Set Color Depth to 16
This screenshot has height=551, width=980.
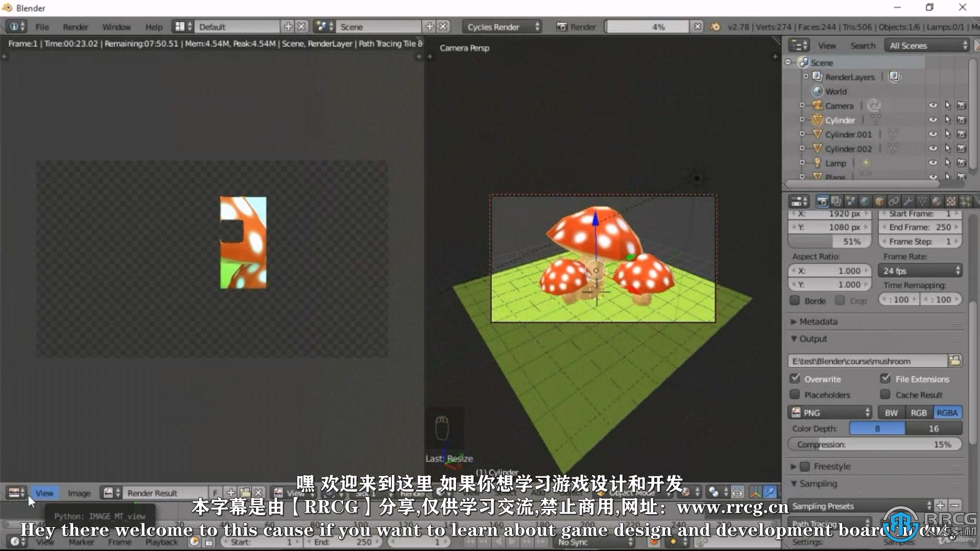[934, 428]
